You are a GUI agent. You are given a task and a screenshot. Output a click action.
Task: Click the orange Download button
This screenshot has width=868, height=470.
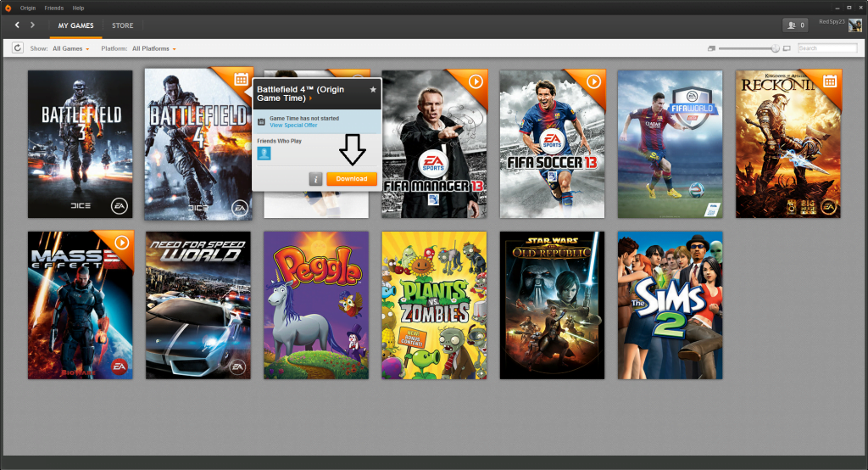352,179
